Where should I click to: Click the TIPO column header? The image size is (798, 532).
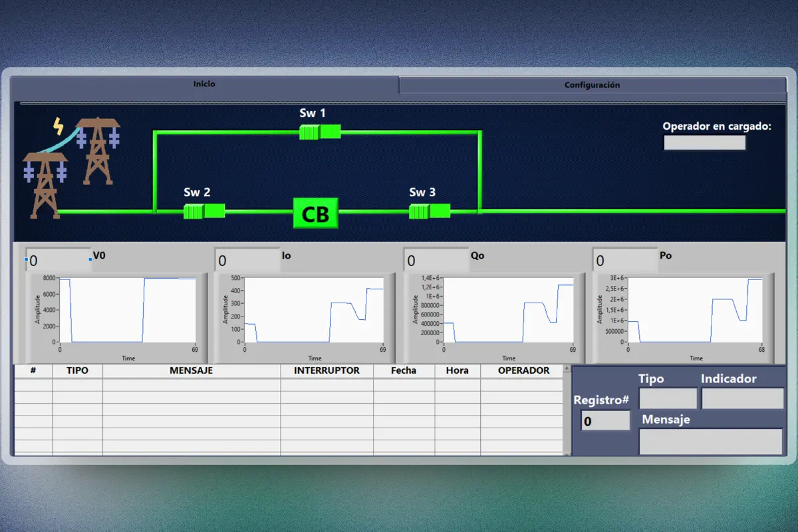(x=77, y=370)
